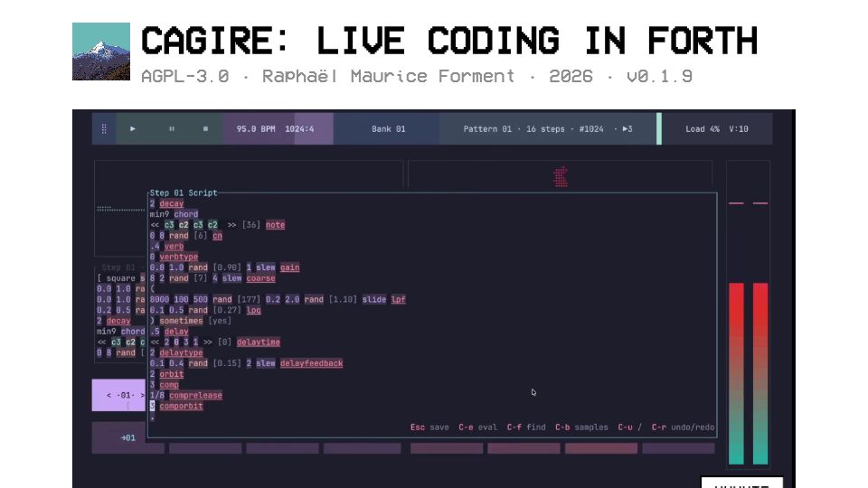
Task: Select the 95.0 BPM tempo display
Action: (256, 129)
